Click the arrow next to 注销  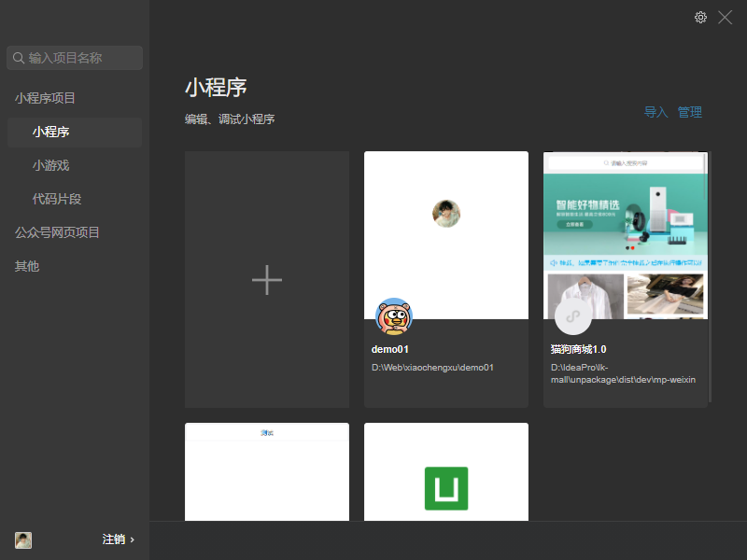[133, 540]
